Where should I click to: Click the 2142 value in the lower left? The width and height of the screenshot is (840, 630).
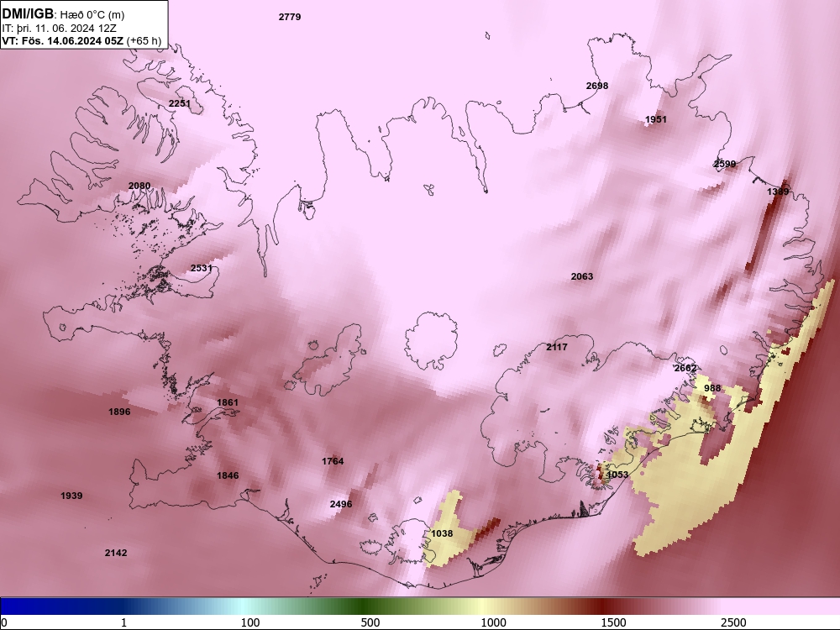point(116,553)
